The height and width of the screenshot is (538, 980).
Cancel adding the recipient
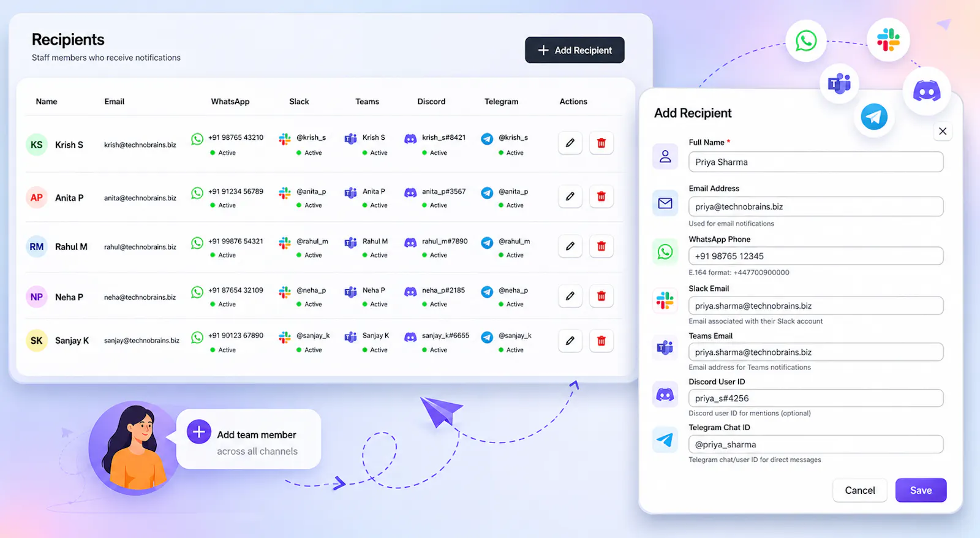coord(860,490)
